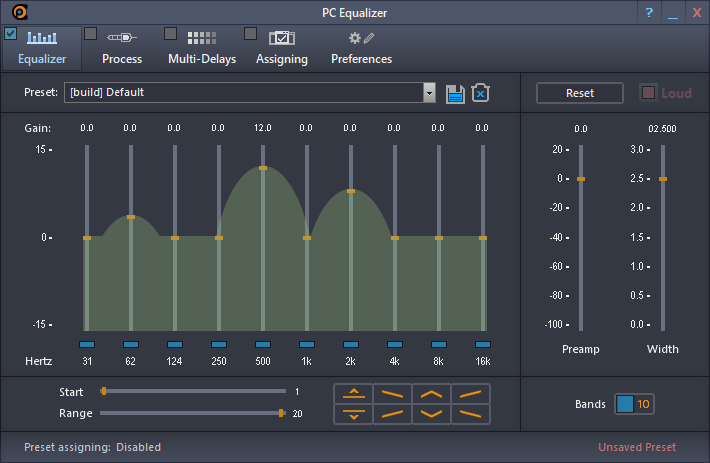Open the Assigning tab
The height and width of the screenshot is (463, 710).
(x=282, y=48)
